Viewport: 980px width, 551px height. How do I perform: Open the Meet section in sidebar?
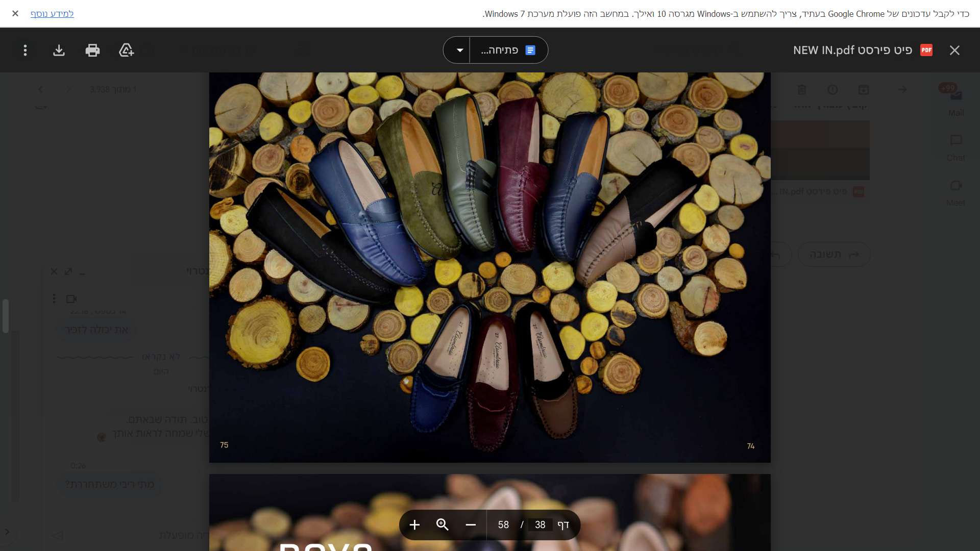click(955, 192)
